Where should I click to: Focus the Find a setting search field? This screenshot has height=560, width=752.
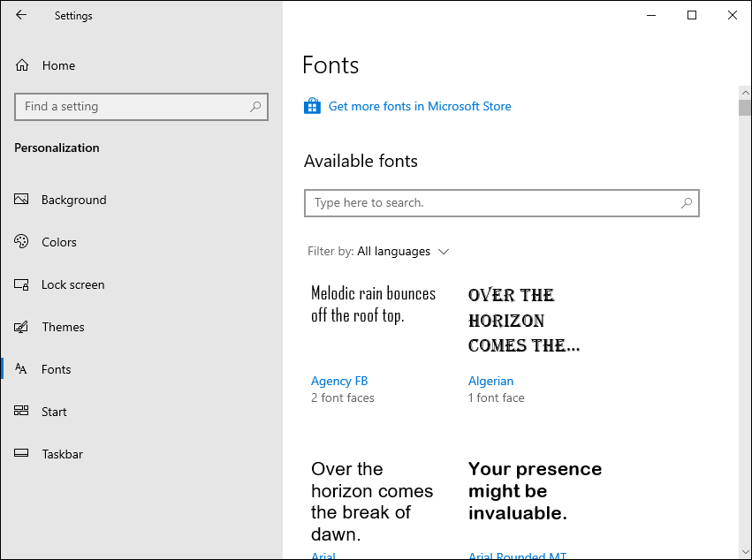point(133,107)
